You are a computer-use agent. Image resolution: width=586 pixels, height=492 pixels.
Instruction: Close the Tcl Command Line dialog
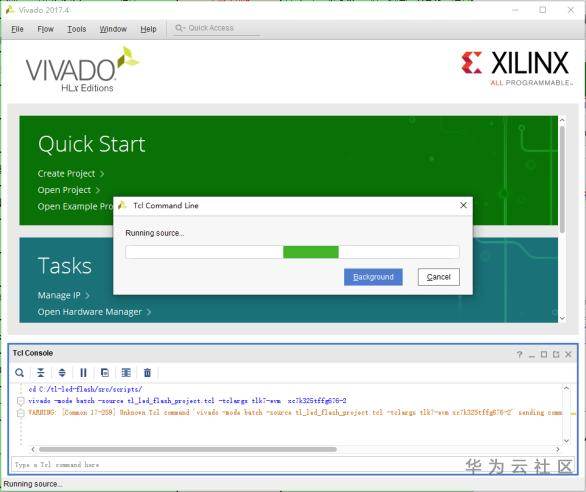(463, 205)
